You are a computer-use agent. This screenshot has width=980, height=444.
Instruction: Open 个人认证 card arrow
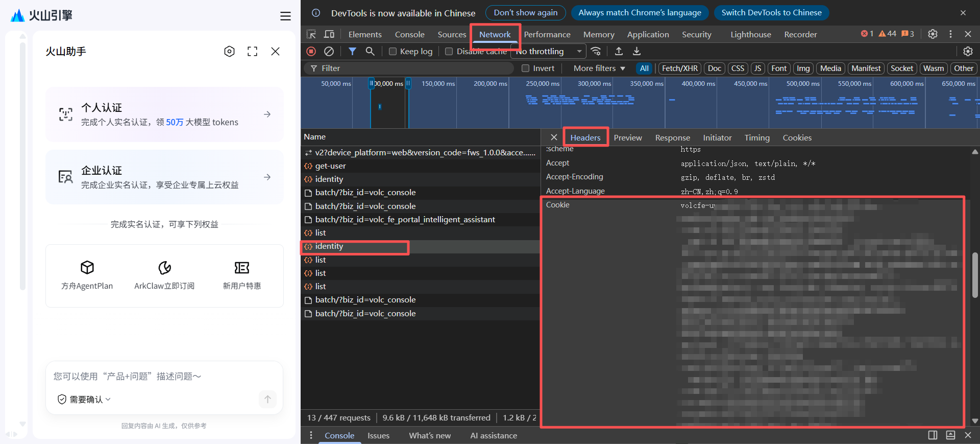[267, 114]
